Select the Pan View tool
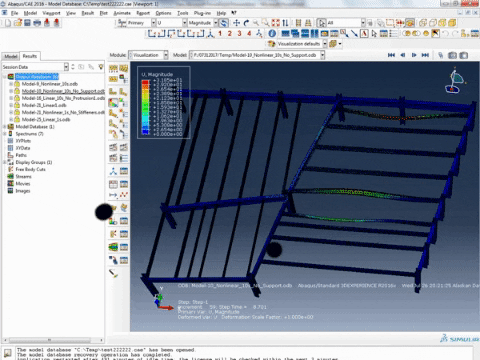The width and height of the screenshot is (480, 360). 236,23
